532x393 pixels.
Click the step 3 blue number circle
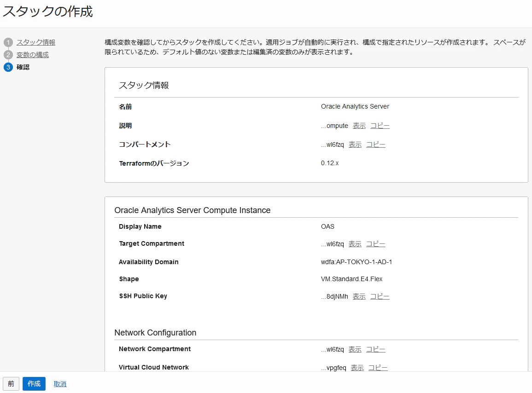pos(8,67)
